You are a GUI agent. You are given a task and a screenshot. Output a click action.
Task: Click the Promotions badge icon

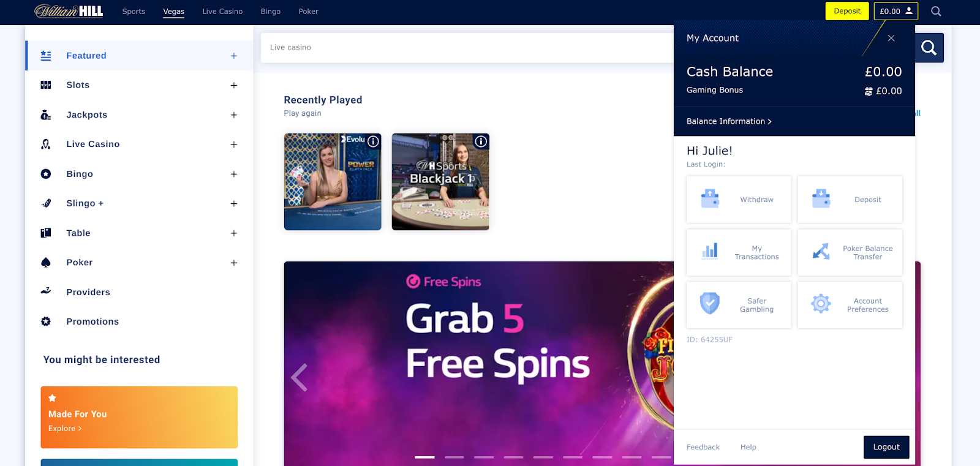click(46, 321)
